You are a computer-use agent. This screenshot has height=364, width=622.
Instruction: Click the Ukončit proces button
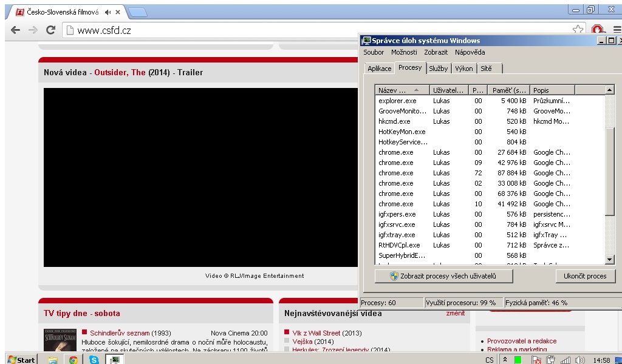(x=585, y=276)
